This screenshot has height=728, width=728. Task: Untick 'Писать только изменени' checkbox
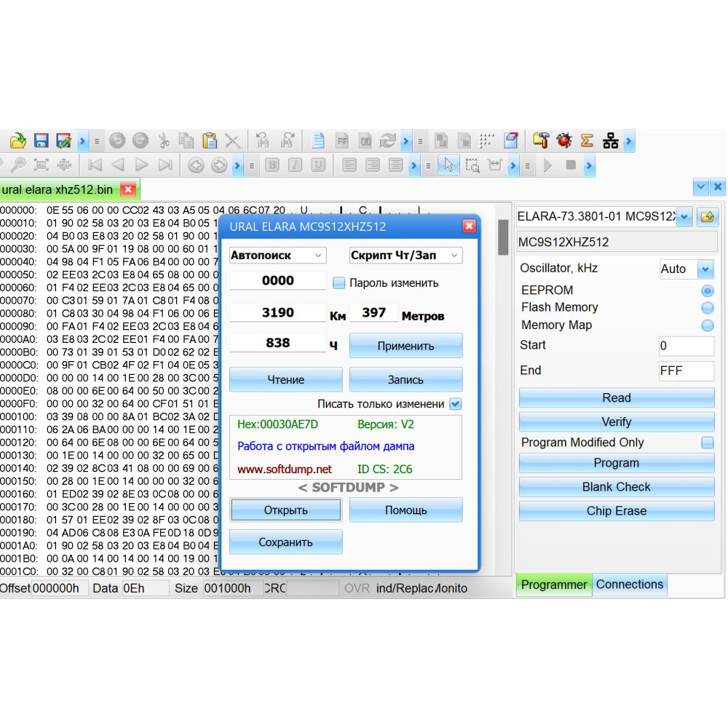[456, 404]
